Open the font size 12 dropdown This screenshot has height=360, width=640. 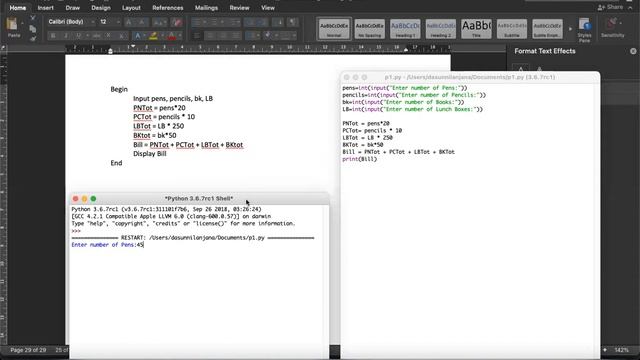[x=118, y=22]
